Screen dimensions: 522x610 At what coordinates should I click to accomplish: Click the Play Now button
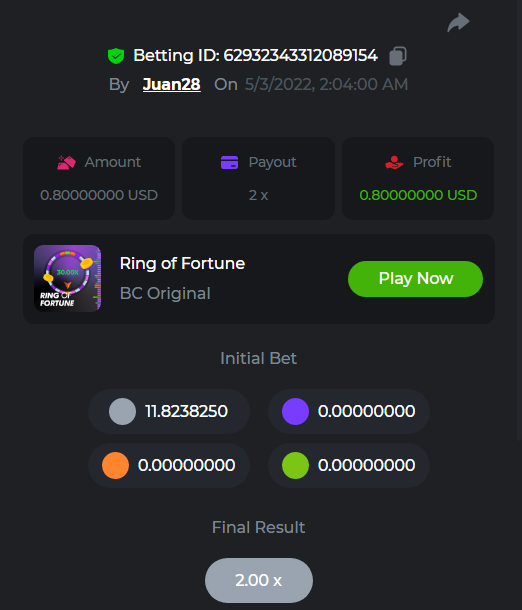point(415,279)
